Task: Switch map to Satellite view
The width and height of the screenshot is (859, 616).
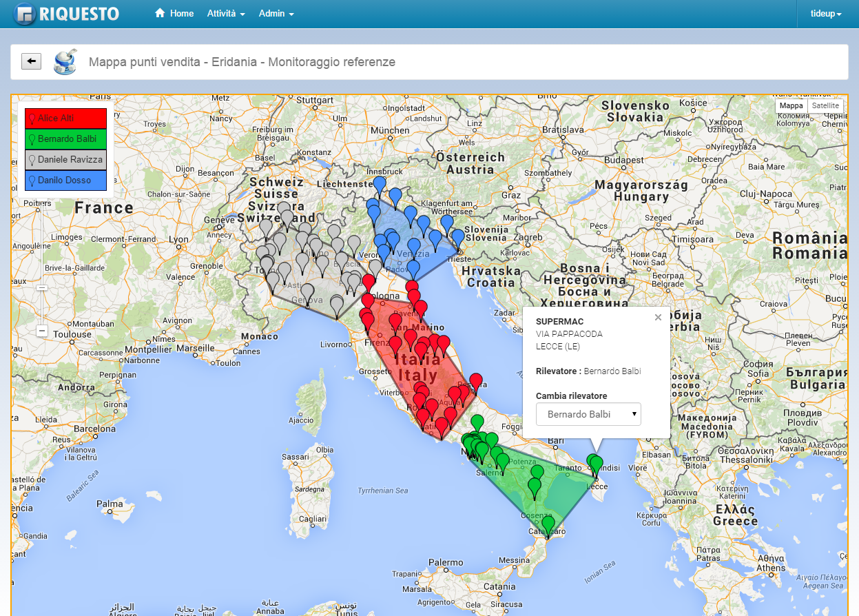Action: click(825, 105)
